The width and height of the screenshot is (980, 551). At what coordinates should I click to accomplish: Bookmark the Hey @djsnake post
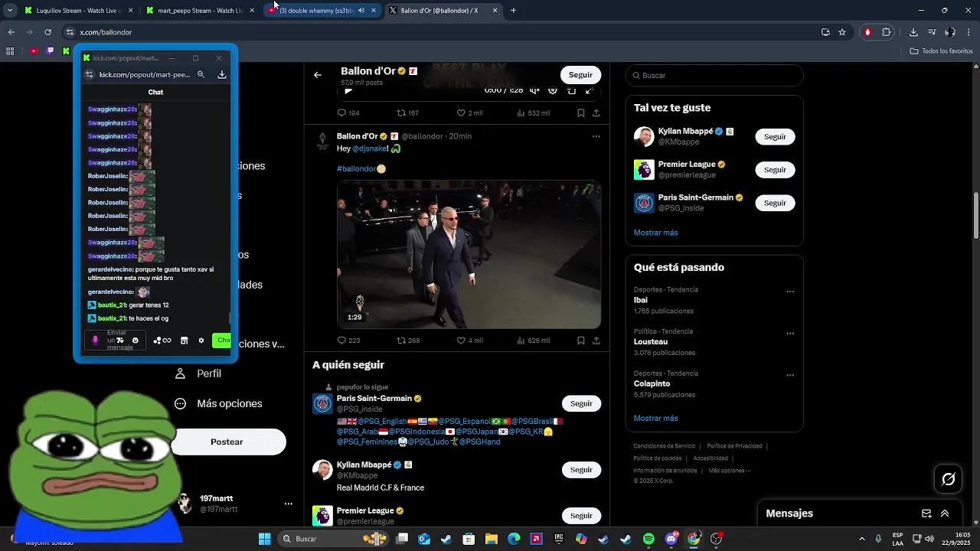coord(581,341)
